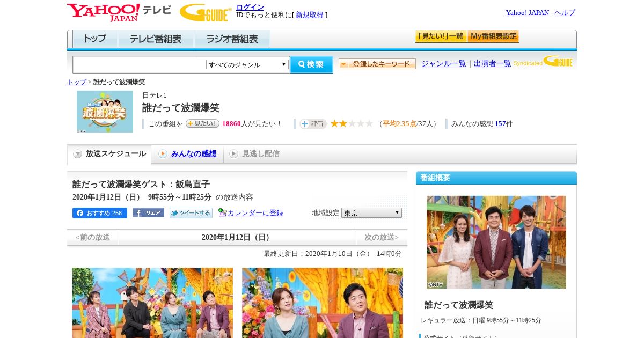Click the 誰だって波瀾爆笑 heading in 番組概要
644x338 pixels.
459,305
